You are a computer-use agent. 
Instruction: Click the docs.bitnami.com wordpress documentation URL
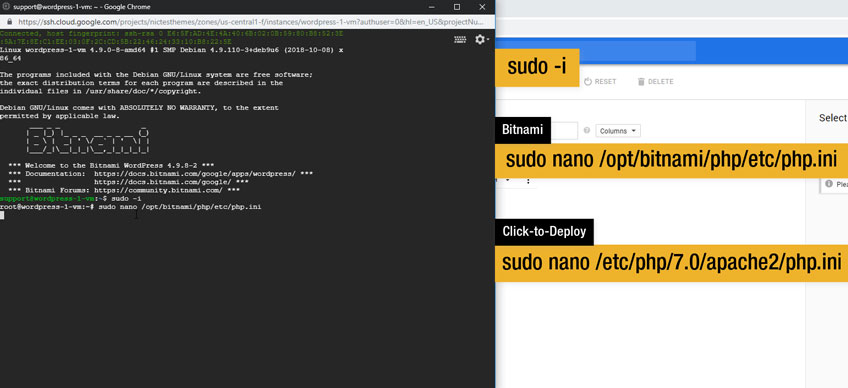click(x=195, y=174)
